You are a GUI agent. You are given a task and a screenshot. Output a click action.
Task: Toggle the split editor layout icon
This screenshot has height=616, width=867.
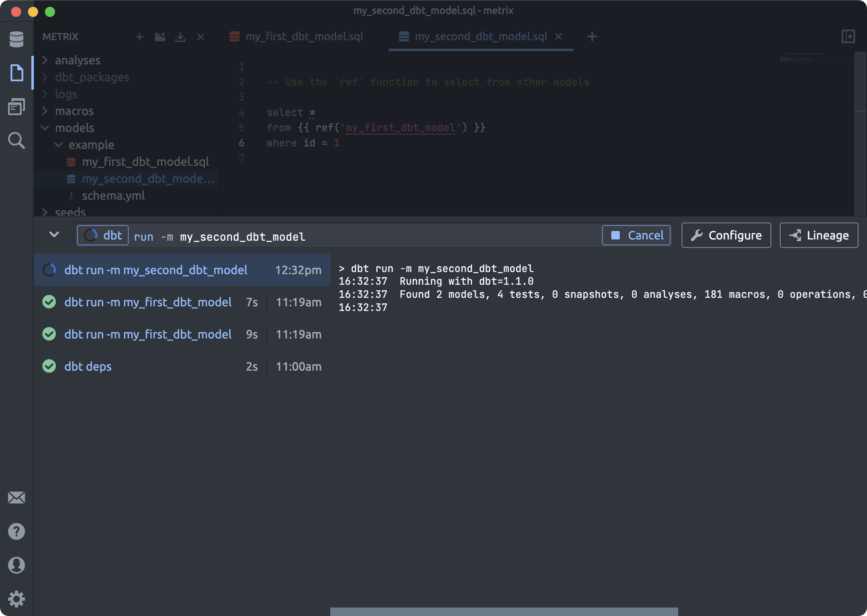click(848, 36)
